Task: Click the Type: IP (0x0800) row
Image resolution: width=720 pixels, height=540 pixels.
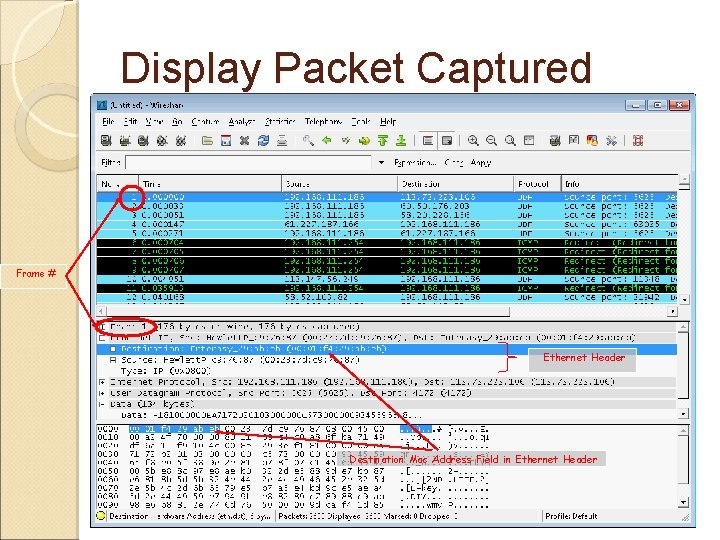Action: (x=165, y=371)
